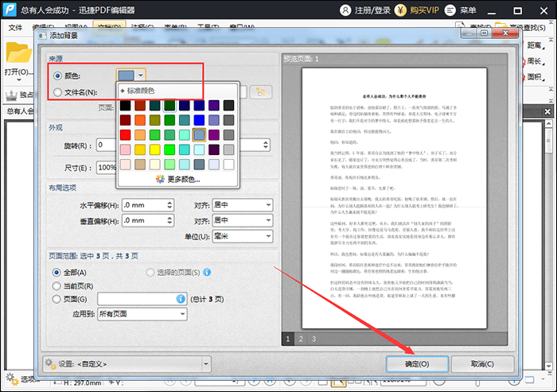Click the 取消(C) button
Screen dimensions: 557x392
click(482, 364)
